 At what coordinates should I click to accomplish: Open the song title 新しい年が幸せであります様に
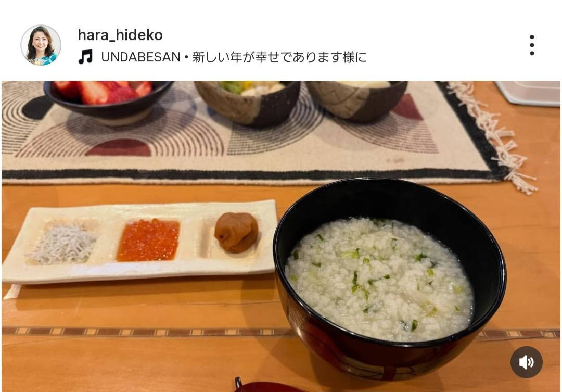279,57
